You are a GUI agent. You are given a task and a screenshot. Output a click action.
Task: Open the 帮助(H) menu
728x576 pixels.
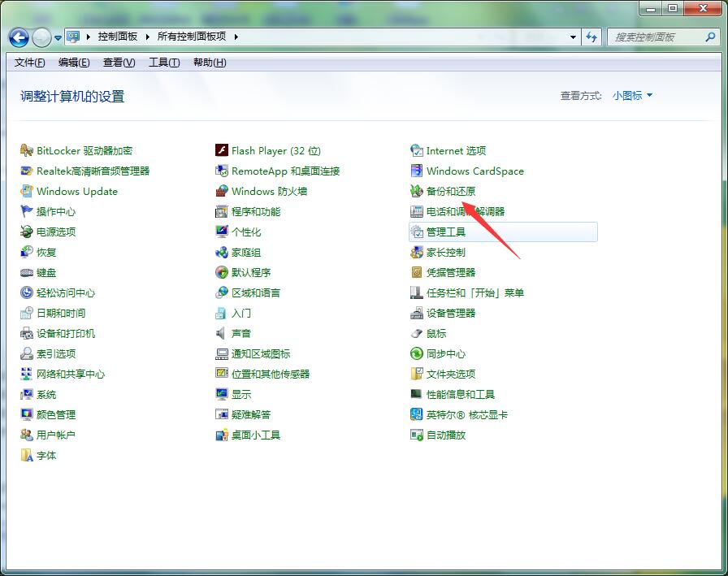point(210,63)
